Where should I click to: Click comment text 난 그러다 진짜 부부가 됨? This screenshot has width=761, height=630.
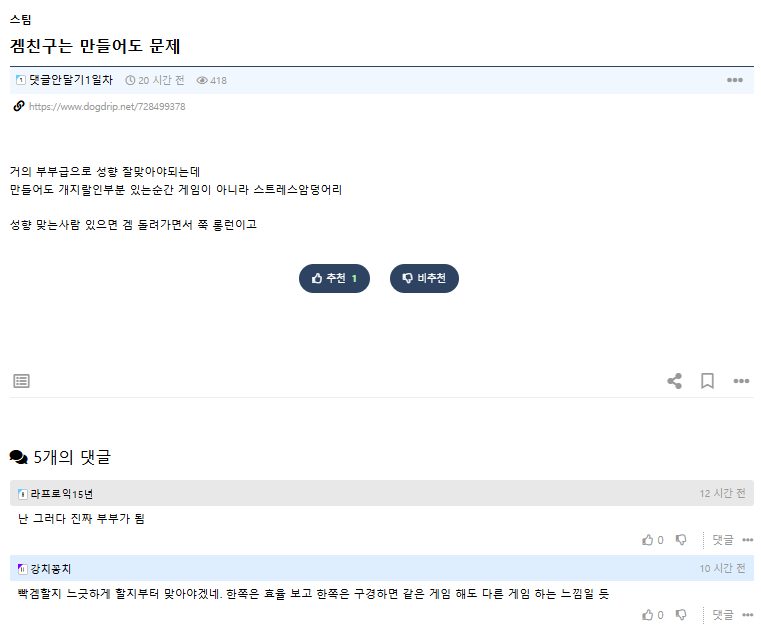coord(81,519)
